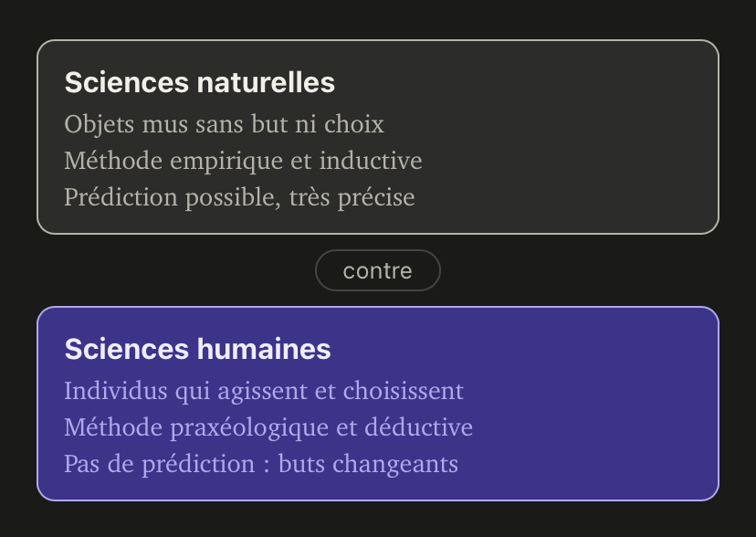Click the word 'inductive' in the gray card

pos(371,161)
